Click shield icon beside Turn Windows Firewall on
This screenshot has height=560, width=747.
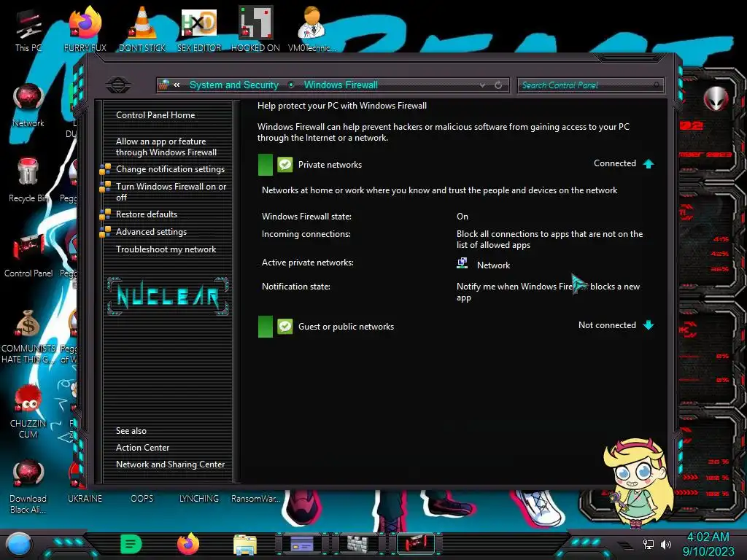pyautogui.click(x=105, y=187)
